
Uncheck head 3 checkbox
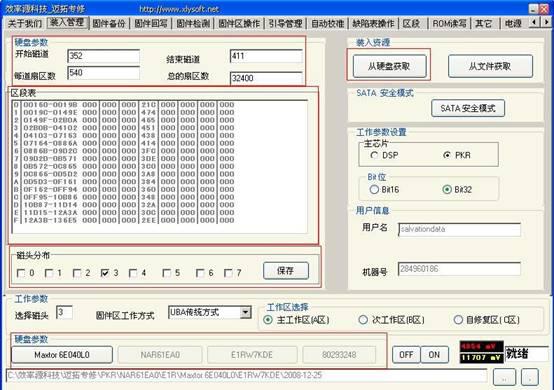105,273
